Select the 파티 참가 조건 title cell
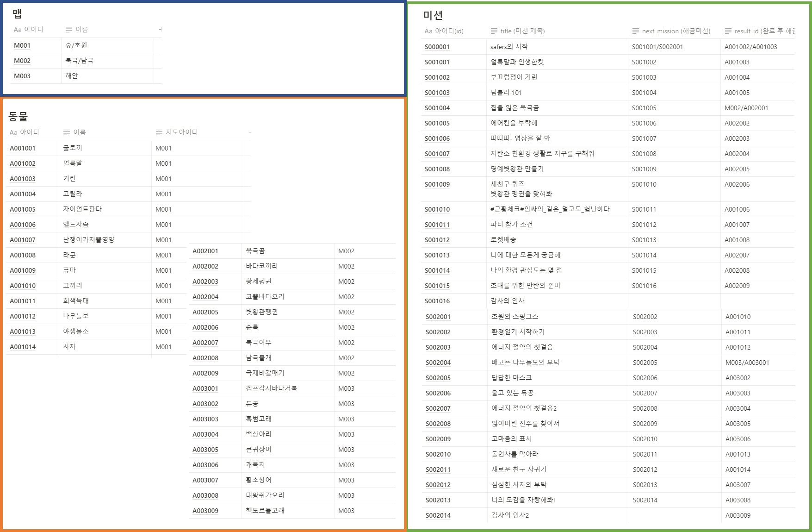This screenshot has height=532, width=812. [x=557, y=225]
